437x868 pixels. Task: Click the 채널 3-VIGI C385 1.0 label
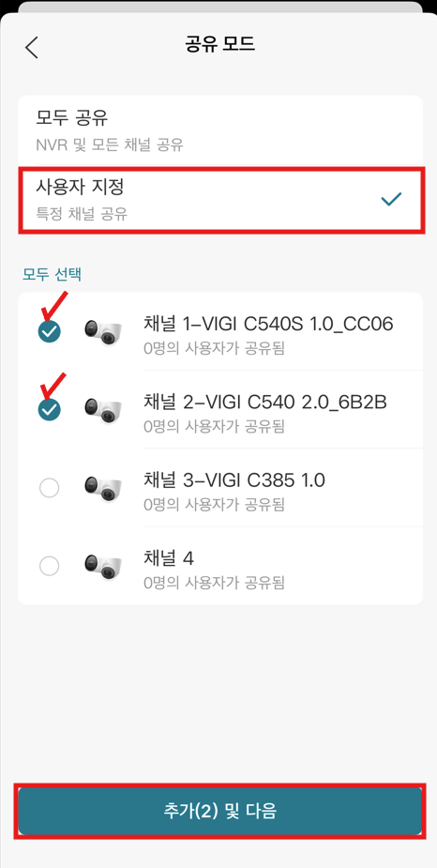[234, 480]
